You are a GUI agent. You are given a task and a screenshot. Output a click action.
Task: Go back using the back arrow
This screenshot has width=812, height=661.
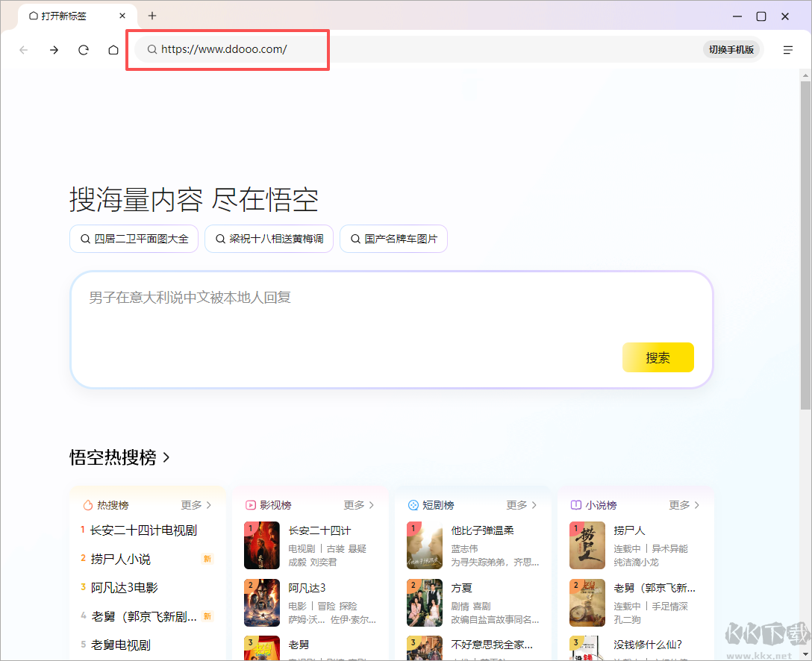tap(24, 50)
